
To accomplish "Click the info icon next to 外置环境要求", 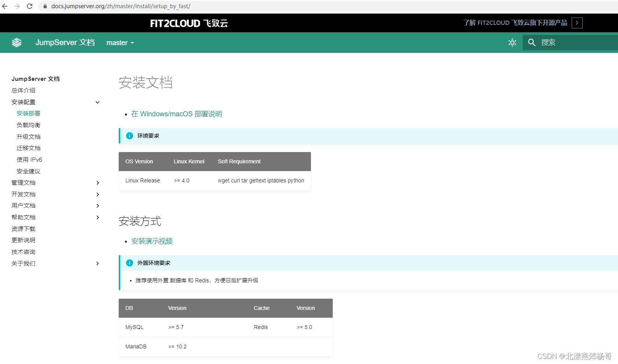I will click(130, 263).
